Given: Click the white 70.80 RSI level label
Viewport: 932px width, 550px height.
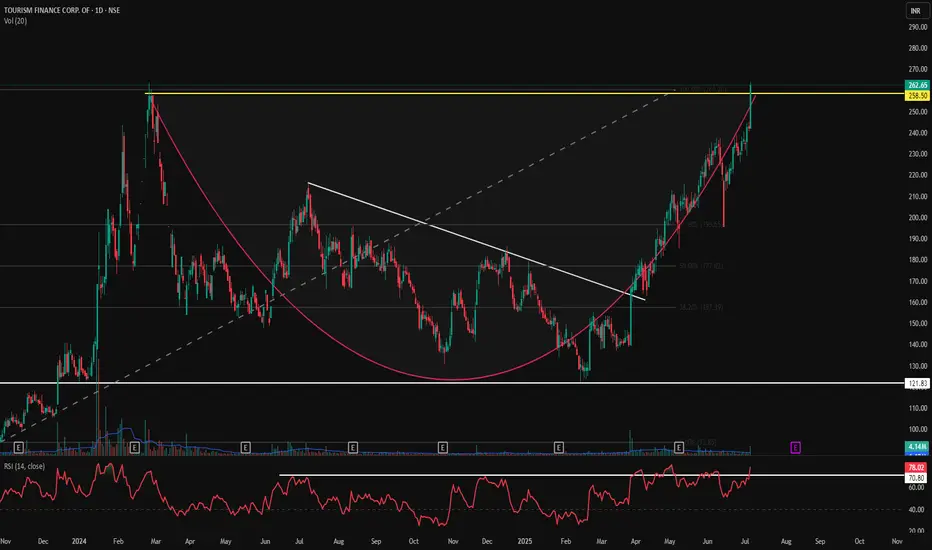Looking at the screenshot, I should pyautogui.click(x=917, y=477).
